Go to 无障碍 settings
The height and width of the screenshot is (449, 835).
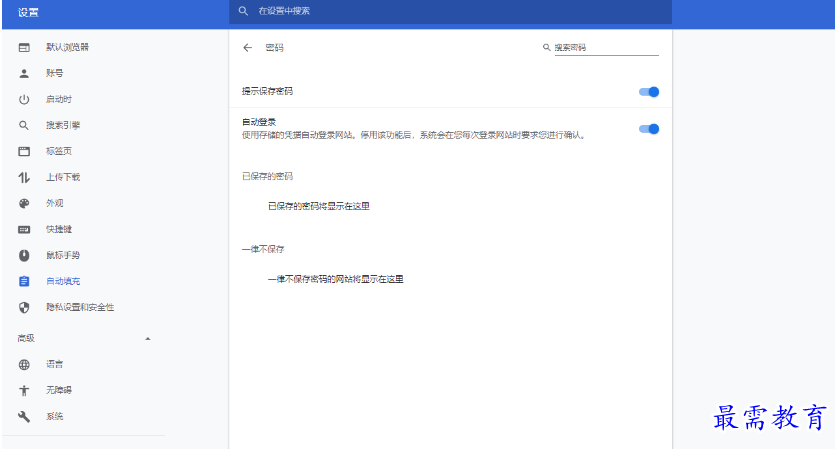(59, 390)
